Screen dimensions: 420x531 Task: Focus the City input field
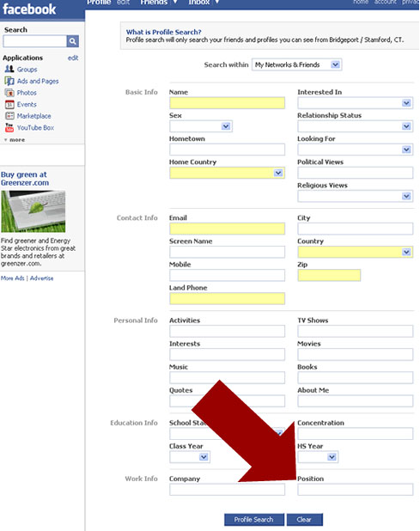(x=355, y=229)
